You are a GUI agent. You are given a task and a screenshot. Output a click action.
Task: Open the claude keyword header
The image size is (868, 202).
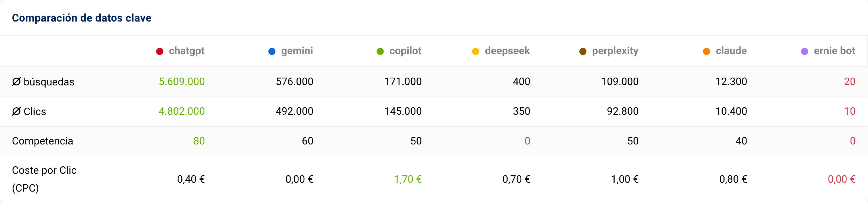point(731,51)
